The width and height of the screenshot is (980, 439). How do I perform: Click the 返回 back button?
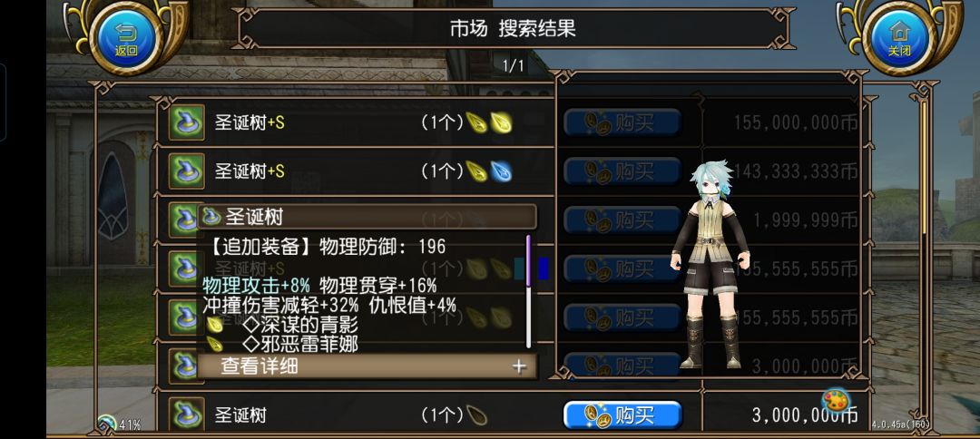(126, 37)
